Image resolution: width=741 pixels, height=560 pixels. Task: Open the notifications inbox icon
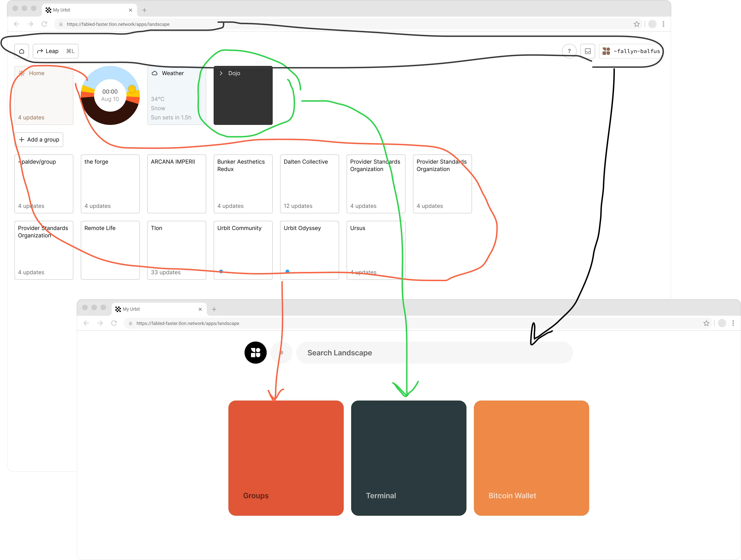(x=588, y=51)
